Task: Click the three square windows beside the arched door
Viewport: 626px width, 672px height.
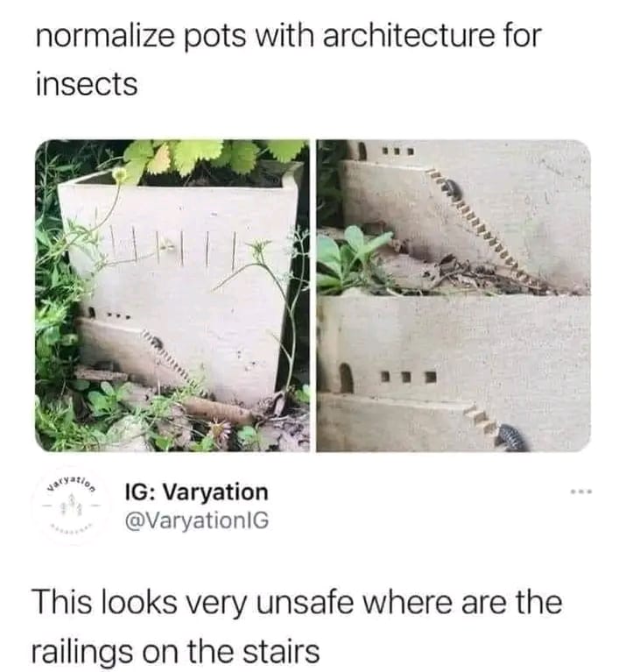Action: point(409,377)
